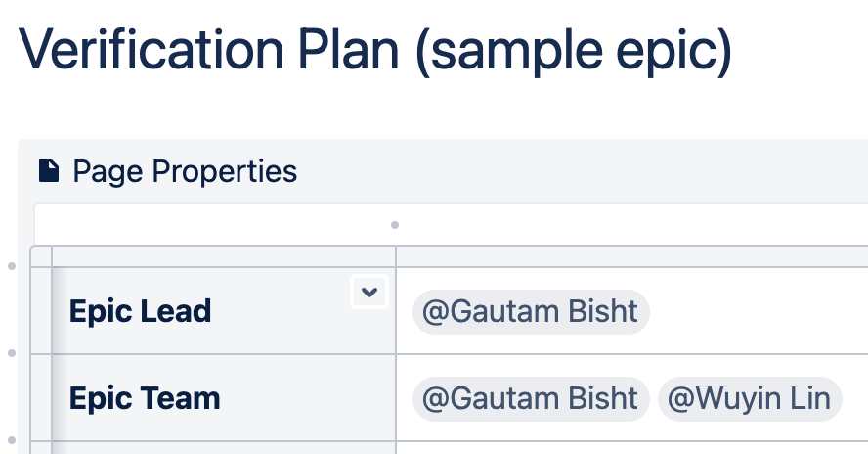
Task: Click the empty line above the table inside the macro
Action: click(x=452, y=224)
